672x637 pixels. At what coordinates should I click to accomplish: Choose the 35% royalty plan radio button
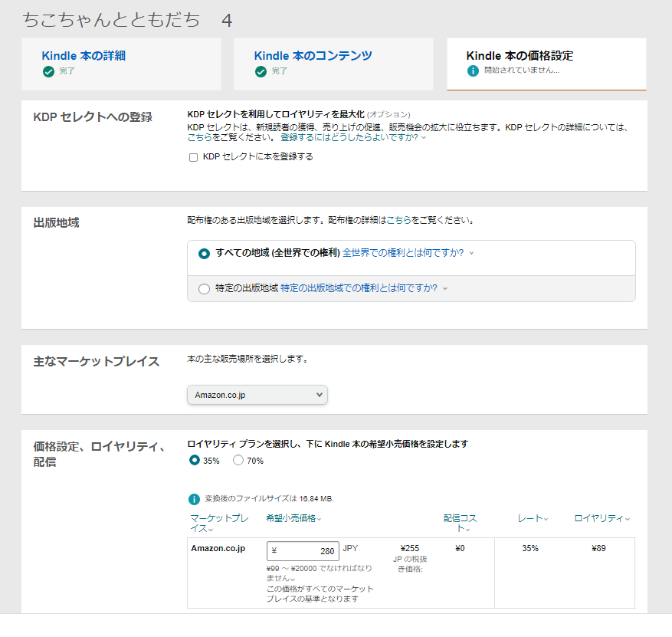coord(195,460)
